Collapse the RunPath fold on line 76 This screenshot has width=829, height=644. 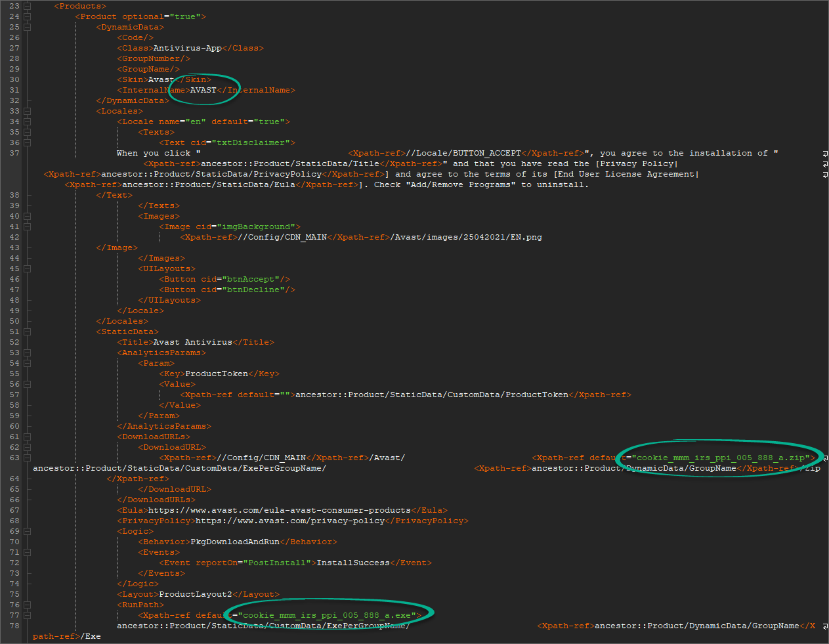pyautogui.click(x=28, y=605)
